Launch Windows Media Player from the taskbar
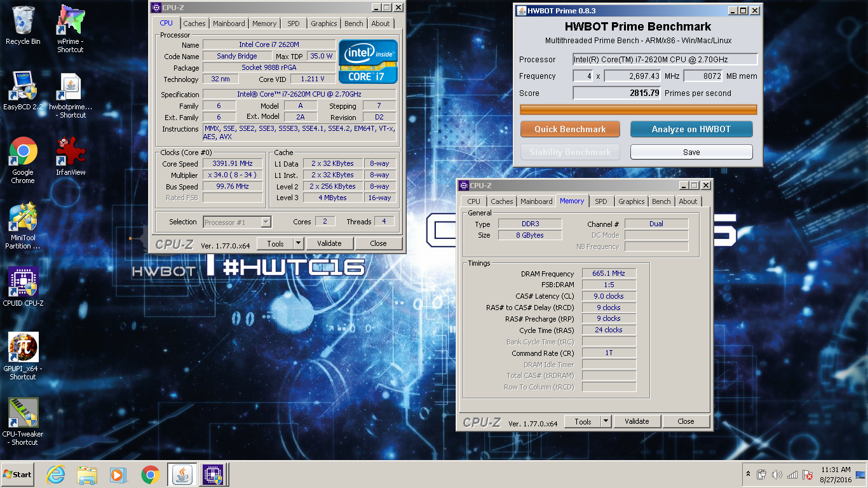This screenshot has height=488, width=868. 118,474
